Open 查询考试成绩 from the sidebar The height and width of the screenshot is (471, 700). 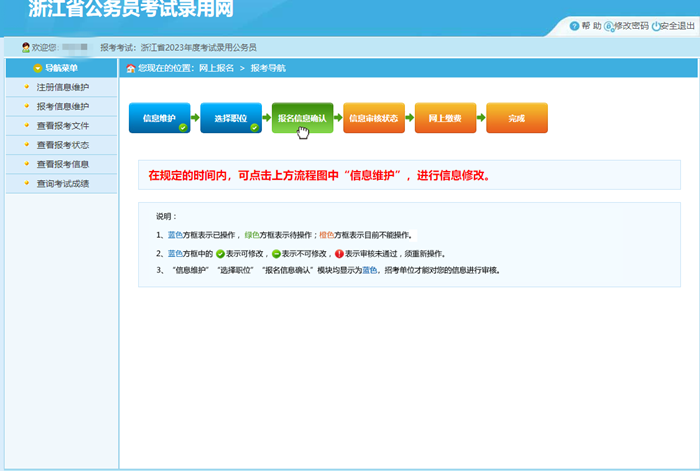tap(62, 184)
